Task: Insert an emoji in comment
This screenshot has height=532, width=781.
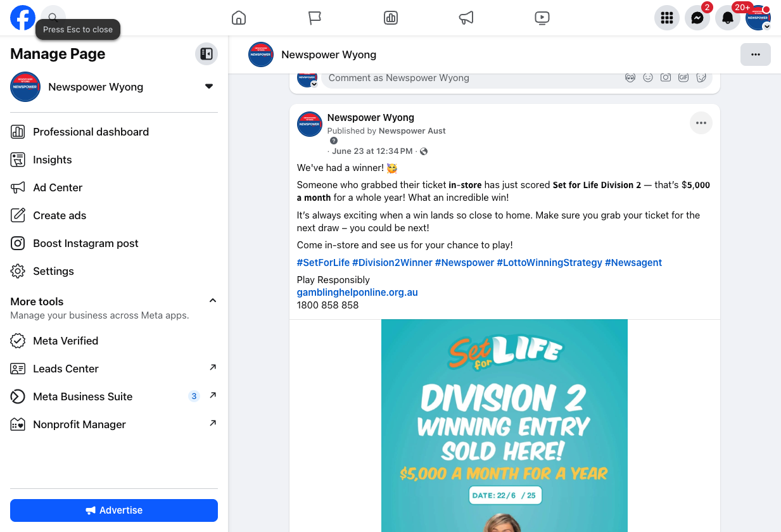Action: pyautogui.click(x=648, y=77)
